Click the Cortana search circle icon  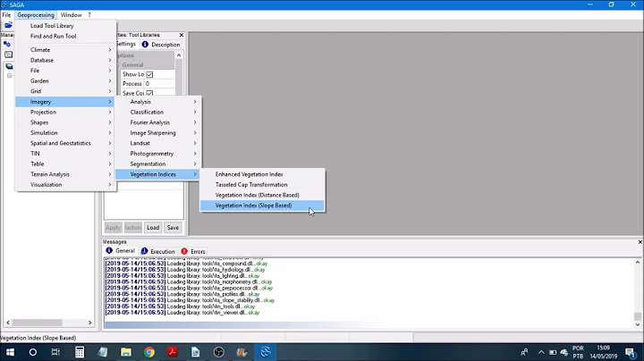coord(33,352)
